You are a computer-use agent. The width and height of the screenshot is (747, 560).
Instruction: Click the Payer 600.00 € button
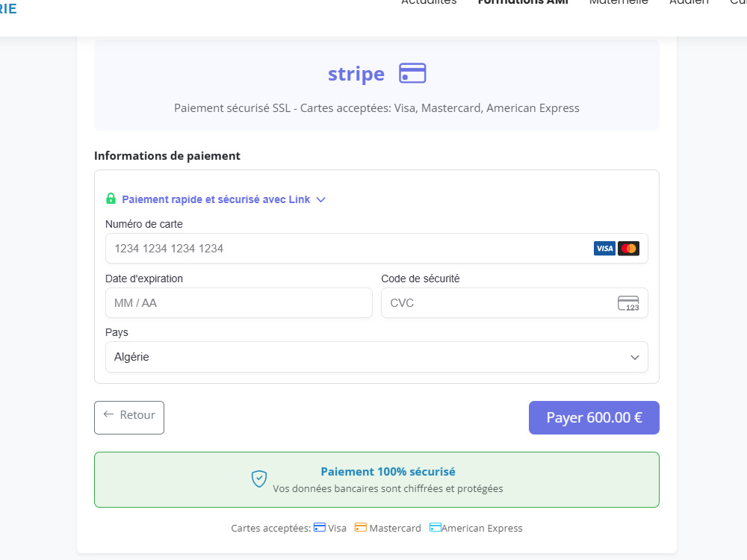pyautogui.click(x=594, y=417)
